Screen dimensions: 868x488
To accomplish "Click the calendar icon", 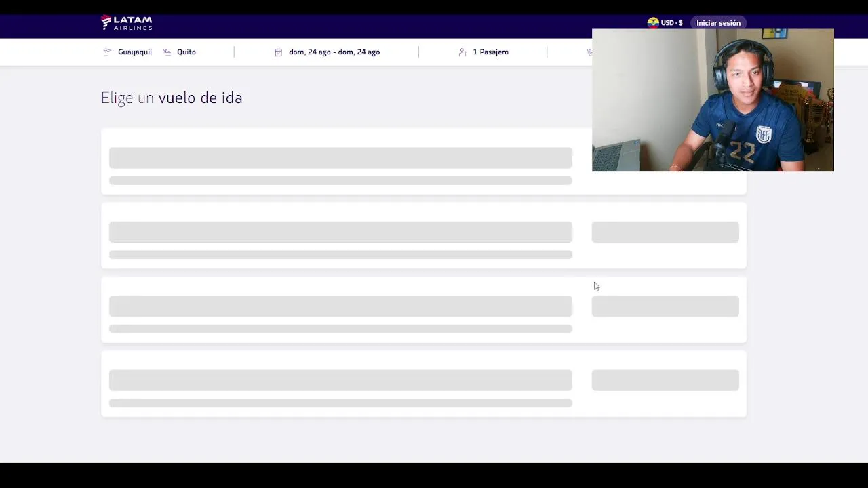I will point(278,52).
